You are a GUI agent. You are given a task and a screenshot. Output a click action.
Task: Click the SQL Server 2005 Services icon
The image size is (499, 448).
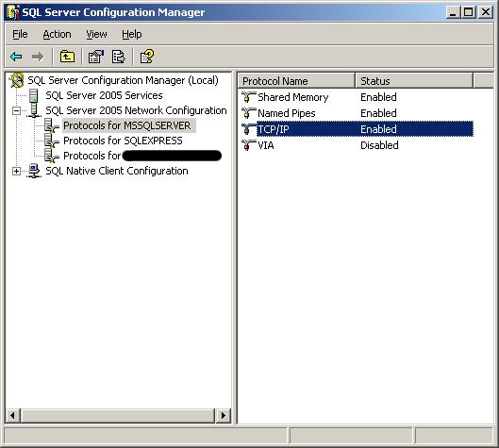tap(33, 95)
